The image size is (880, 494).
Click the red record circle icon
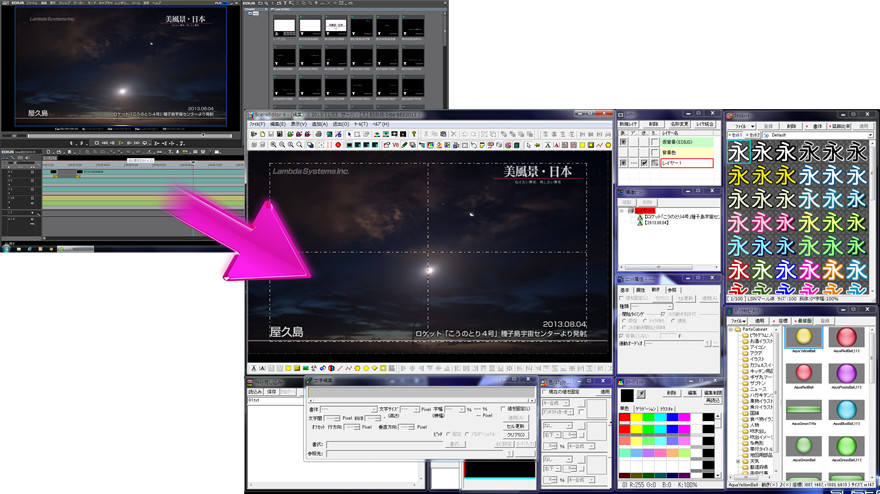point(338,144)
